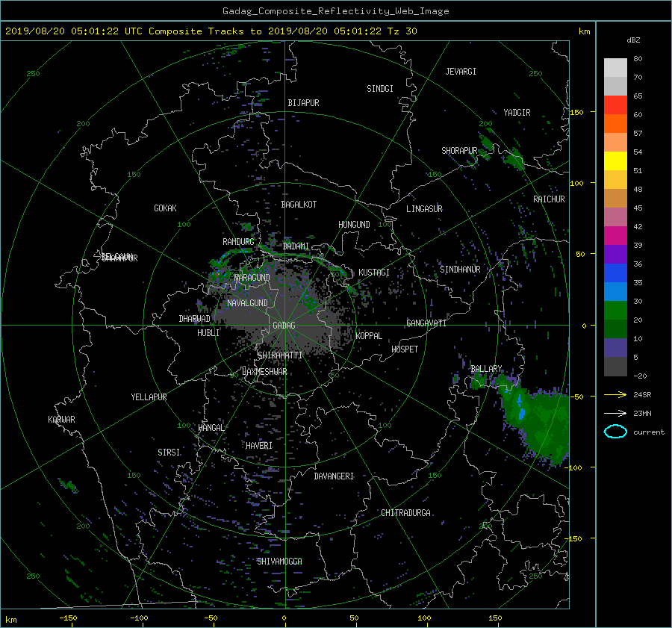Select the yellow 51 dBZ color swatch

pyautogui.click(x=615, y=161)
